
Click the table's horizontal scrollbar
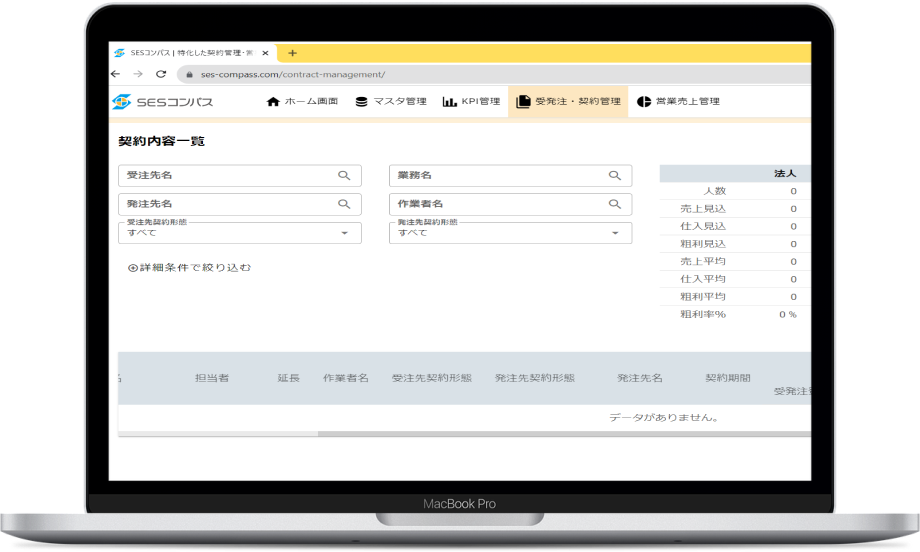point(564,434)
